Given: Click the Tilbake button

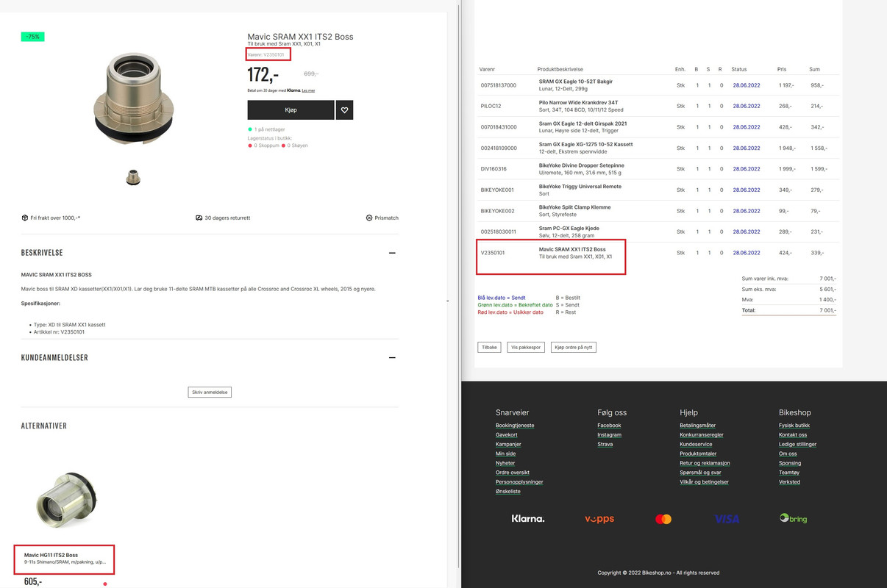Looking at the screenshot, I should coord(489,347).
